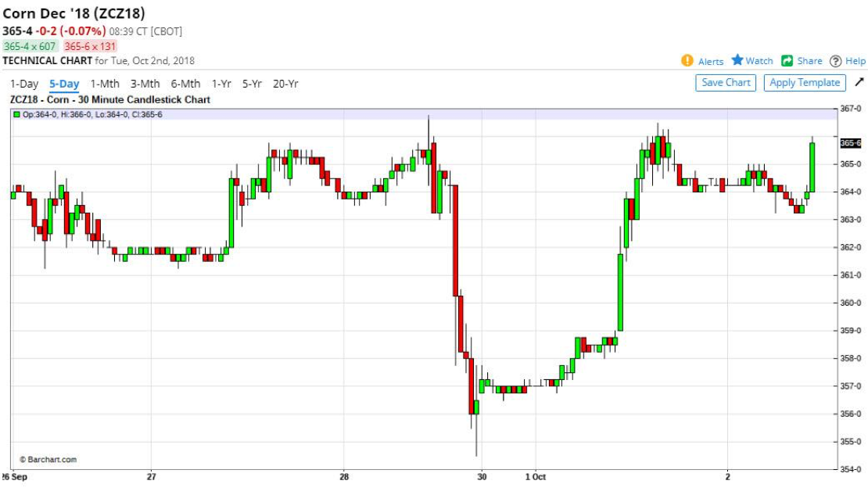Image resolution: width=868 pixels, height=495 pixels.
Task: Click the 354-0 price axis label
Action: click(851, 469)
